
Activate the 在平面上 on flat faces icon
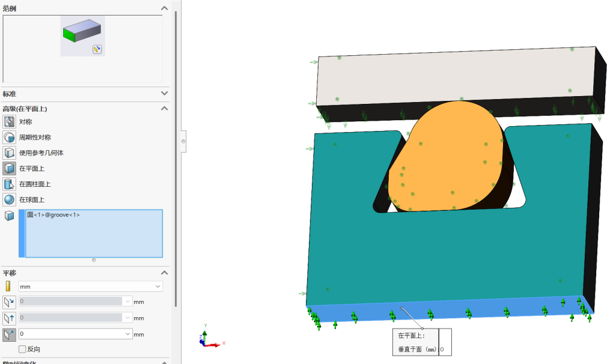pos(9,168)
